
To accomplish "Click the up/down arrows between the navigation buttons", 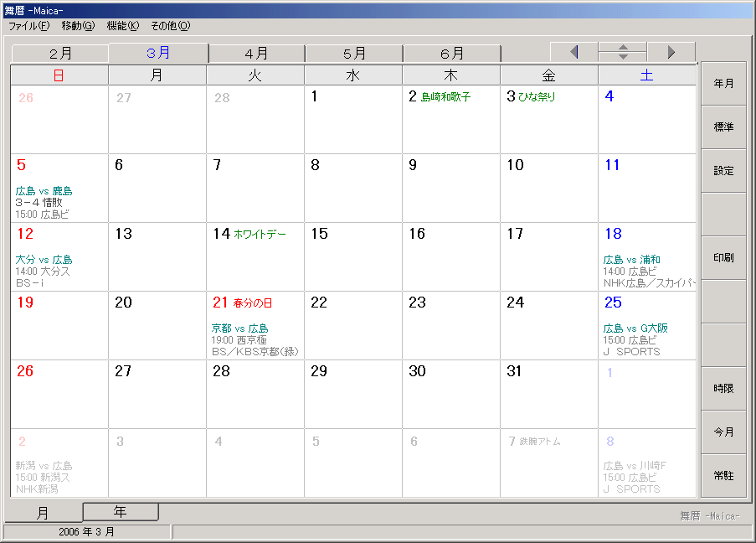I will point(622,52).
